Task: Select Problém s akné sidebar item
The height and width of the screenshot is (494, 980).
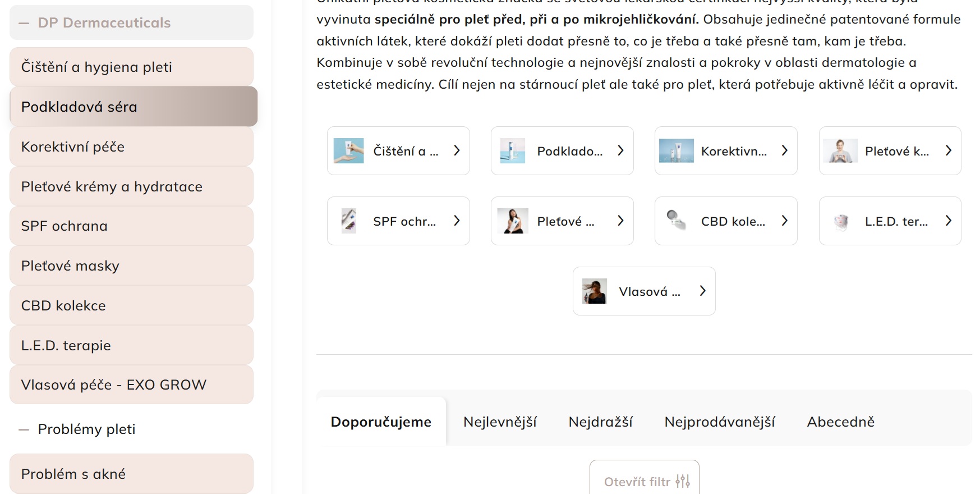Action: [x=131, y=474]
